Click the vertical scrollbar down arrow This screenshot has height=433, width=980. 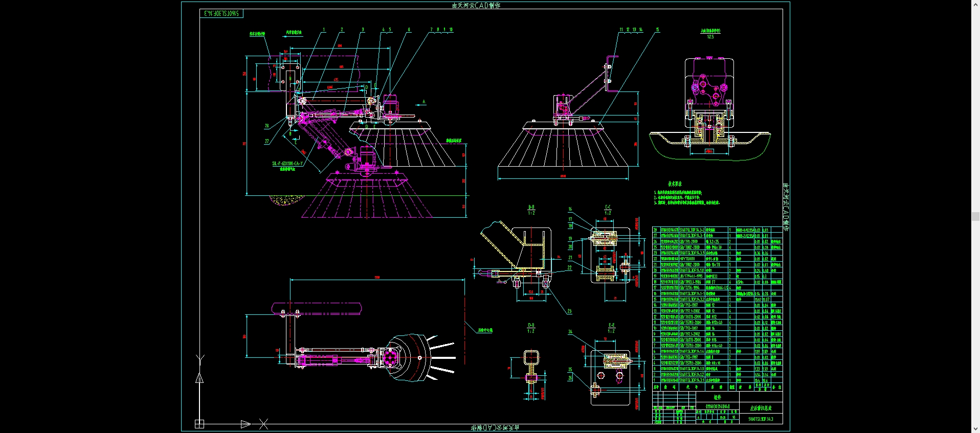click(975, 429)
